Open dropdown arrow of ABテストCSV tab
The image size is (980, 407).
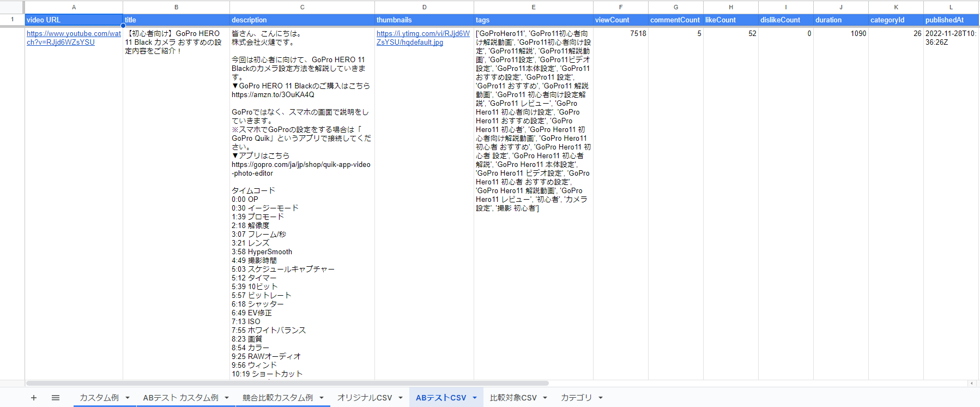[475, 398]
